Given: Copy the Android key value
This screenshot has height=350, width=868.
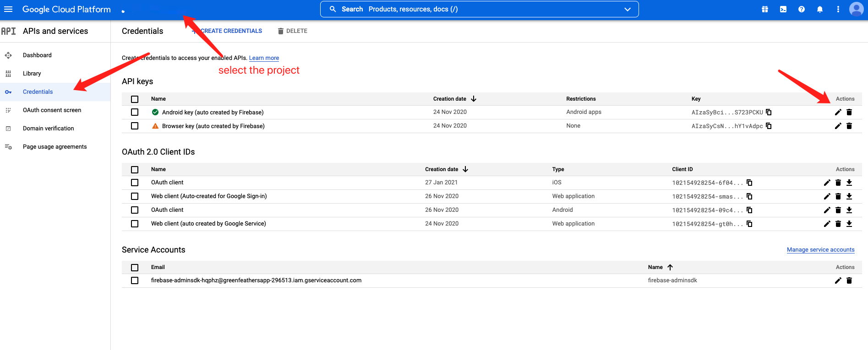Looking at the screenshot, I should [x=769, y=112].
